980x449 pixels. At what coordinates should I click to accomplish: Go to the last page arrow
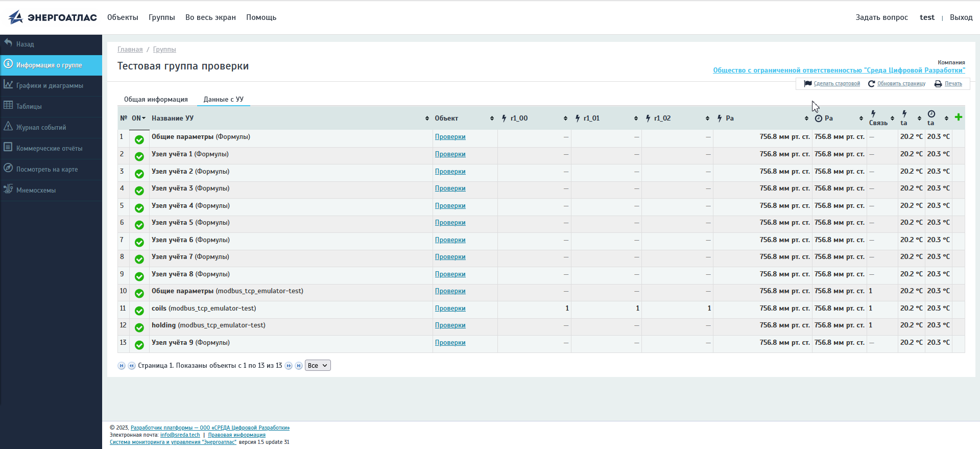tap(299, 366)
